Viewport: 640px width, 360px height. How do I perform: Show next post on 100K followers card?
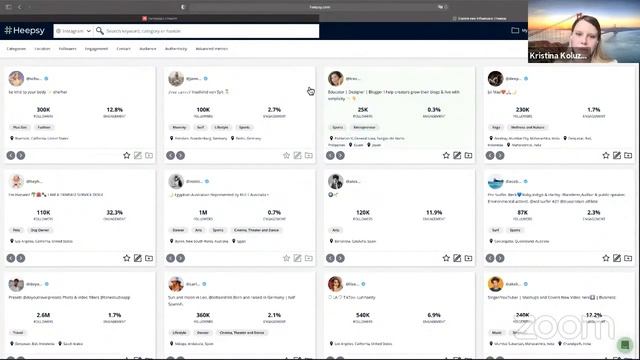tap(180, 156)
